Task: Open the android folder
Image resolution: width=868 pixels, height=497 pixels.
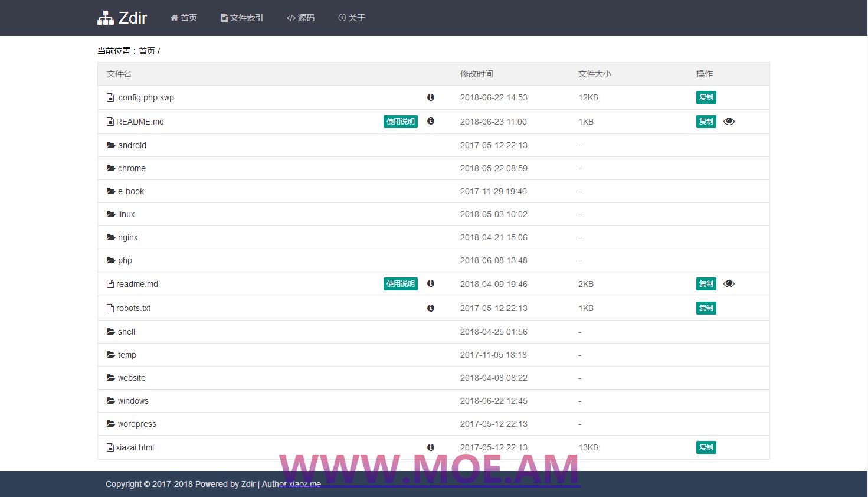Action: coord(132,145)
